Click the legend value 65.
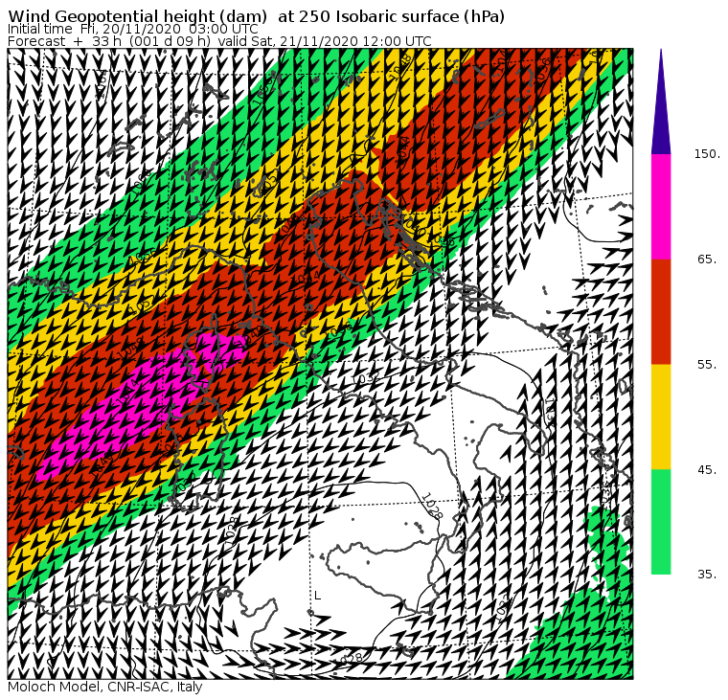This screenshot has height=700, width=728. click(x=707, y=260)
